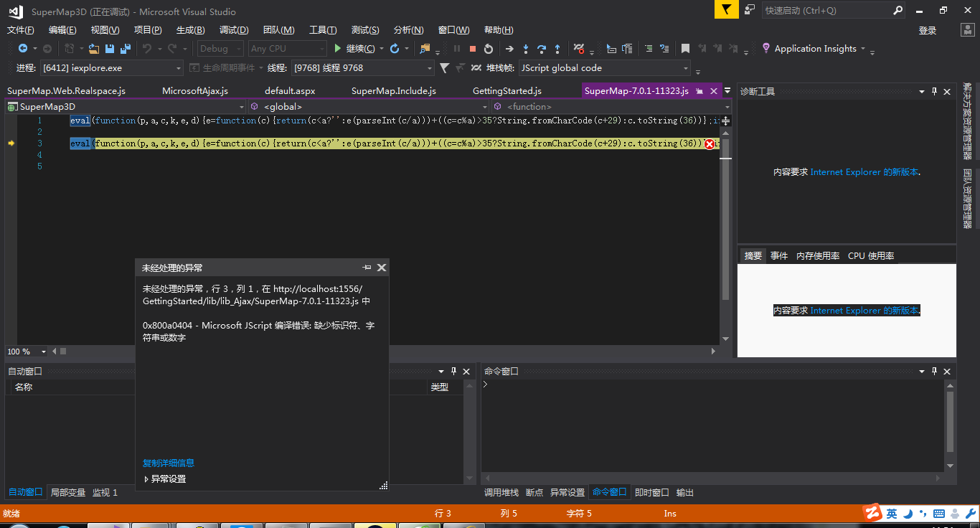Click the Navigate Backward arrow icon
The width and height of the screenshot is (980, 528).
[23, 49]
